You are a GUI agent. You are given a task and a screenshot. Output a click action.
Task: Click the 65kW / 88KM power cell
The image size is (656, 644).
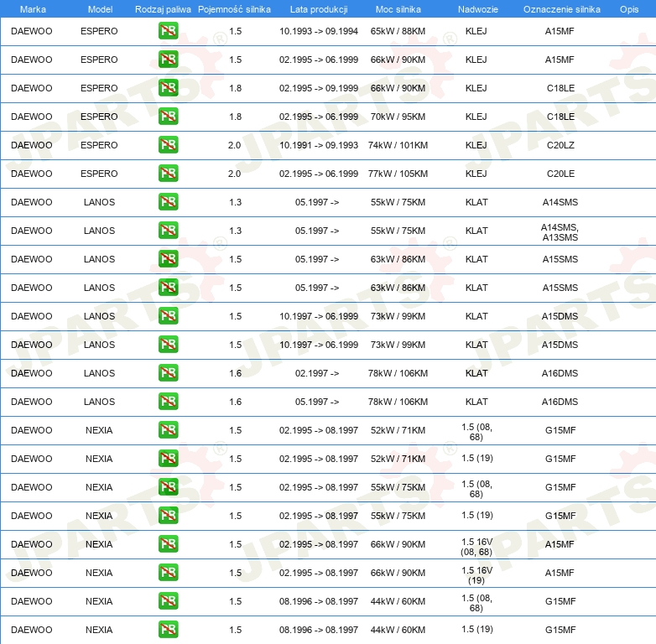point(398,31)
